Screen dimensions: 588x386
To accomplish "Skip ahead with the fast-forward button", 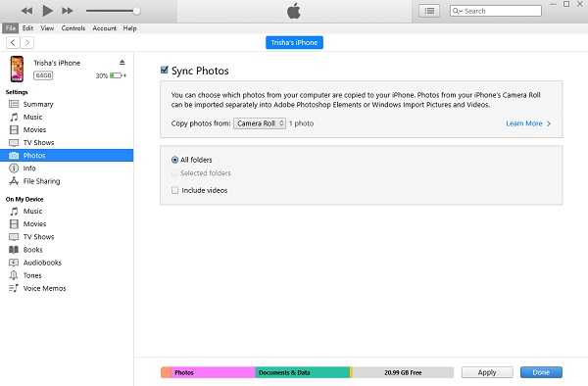I will click(x=68, y=11).
